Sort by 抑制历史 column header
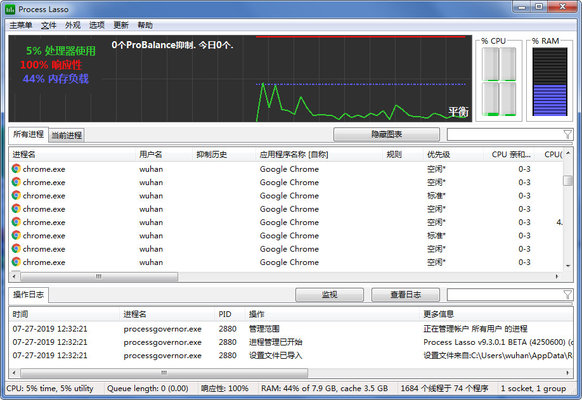Viewport: 582px width, 400px height. coord(225,154)
